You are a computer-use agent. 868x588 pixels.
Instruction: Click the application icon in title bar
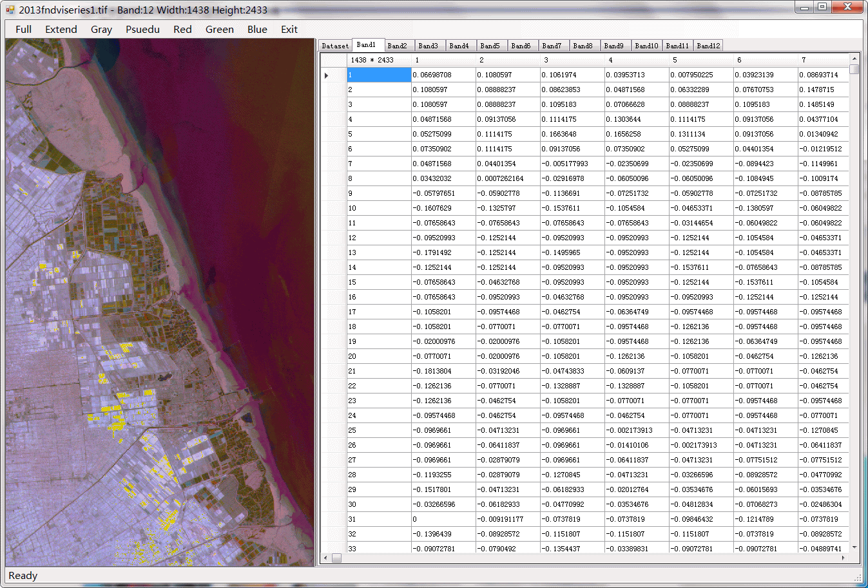coord(10,10)
